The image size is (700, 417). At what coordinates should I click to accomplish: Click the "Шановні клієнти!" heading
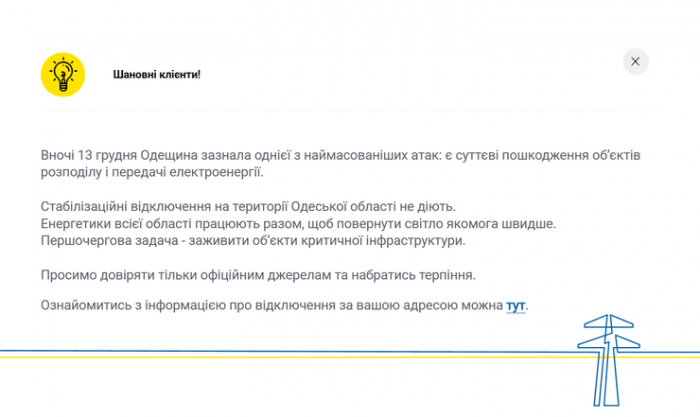click(x=157, y=74)
